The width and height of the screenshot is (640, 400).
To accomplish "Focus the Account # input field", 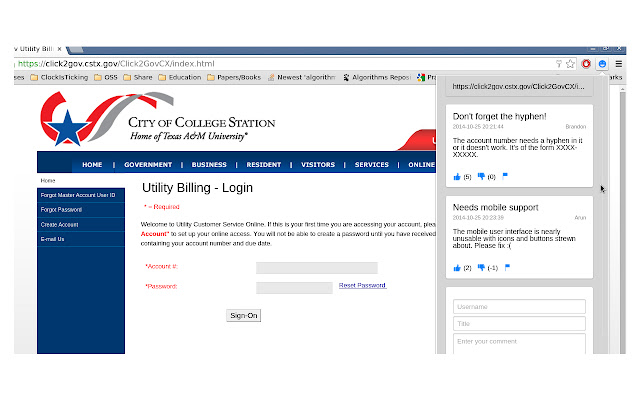I will click(317, 268).
